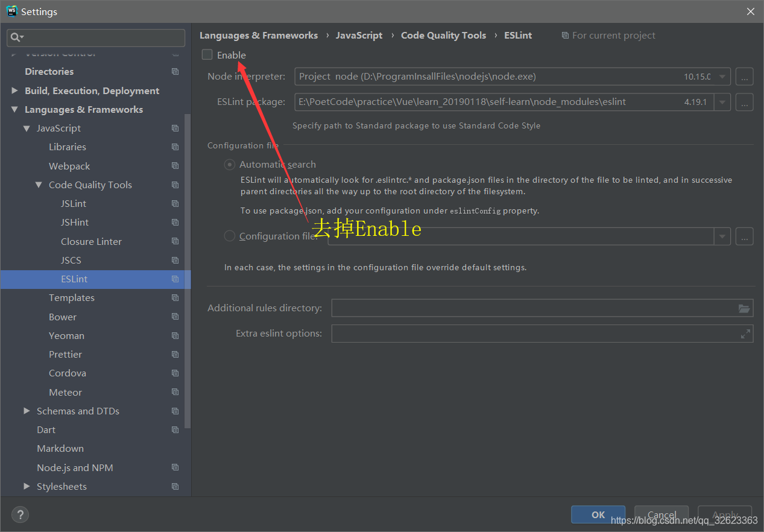The width and height of the screenshot is (764, 532).
Task: Click project-level icon beside JSHint
Action: click(175, 222)
